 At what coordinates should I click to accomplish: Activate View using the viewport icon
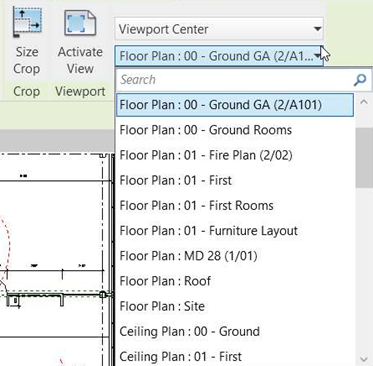[80, 23]
